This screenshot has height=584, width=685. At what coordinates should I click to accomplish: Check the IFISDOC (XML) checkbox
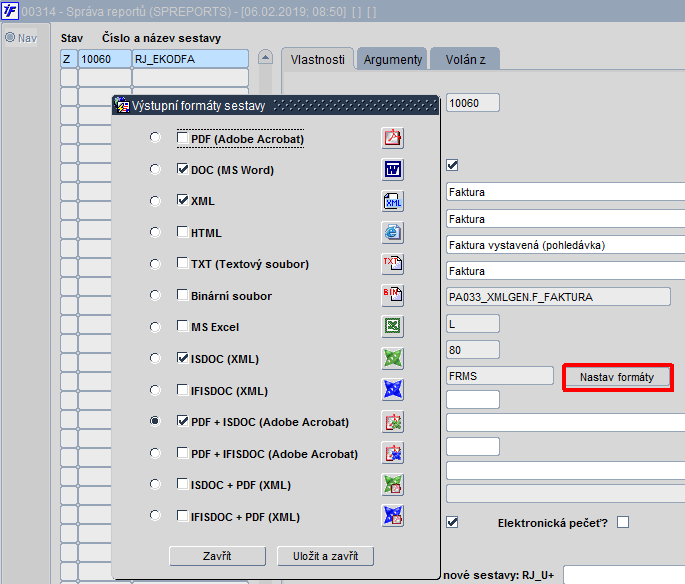click(182, 390)
